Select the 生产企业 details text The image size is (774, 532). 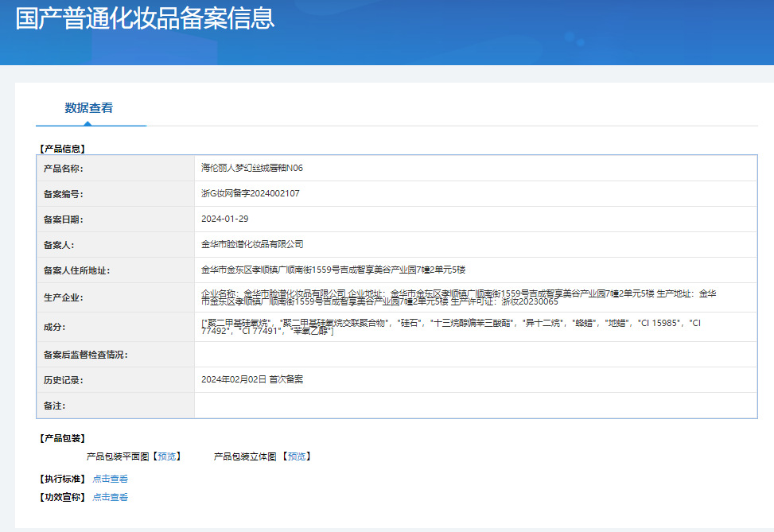click(458, 297)
